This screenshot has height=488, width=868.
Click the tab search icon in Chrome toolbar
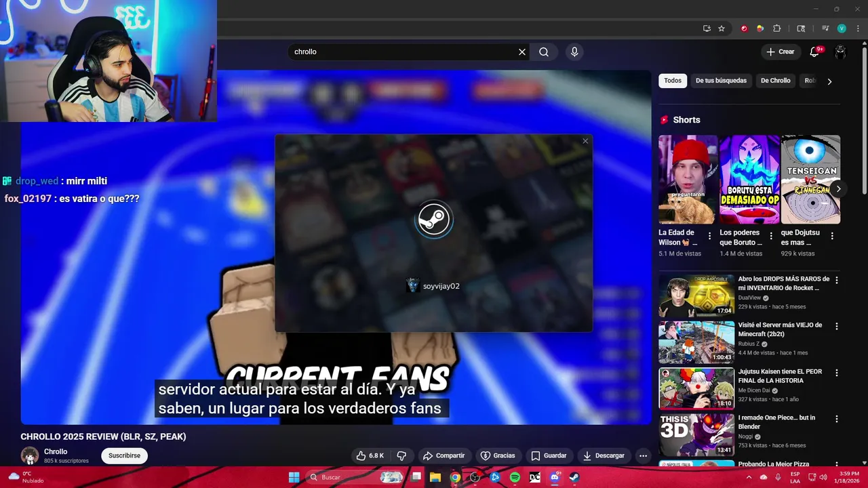click(x=801, y=28)
